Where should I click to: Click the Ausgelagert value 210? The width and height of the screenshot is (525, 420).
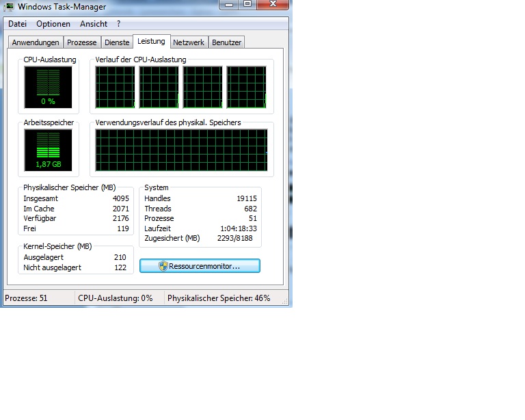pos(120,258)
